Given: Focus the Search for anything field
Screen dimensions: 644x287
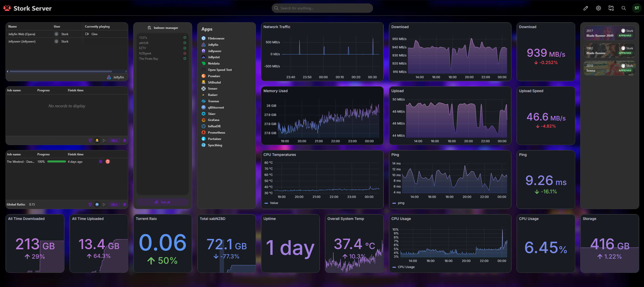Looking at the screenshot, I should click(322, 8).
